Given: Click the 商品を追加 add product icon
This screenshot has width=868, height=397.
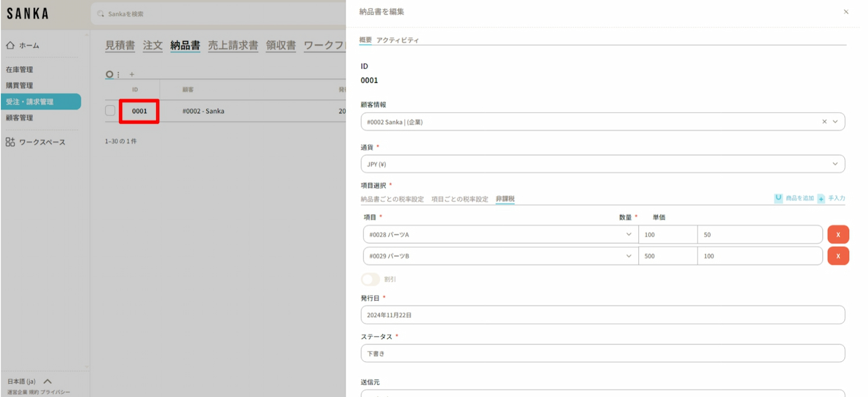Looking at the screenshot, I should point(778,198).
